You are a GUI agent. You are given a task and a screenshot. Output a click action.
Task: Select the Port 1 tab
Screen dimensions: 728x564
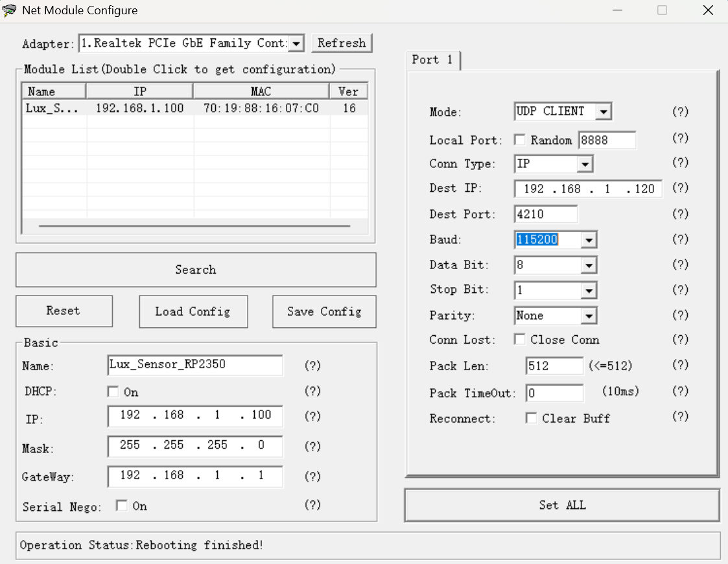(432, 60)
